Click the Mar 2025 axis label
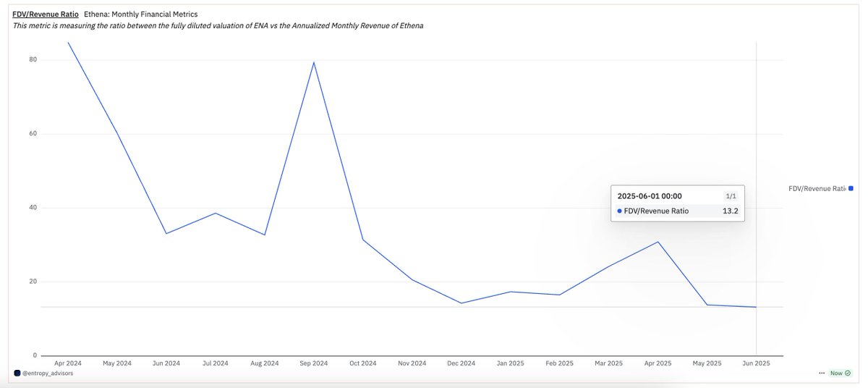 [609, 363]
